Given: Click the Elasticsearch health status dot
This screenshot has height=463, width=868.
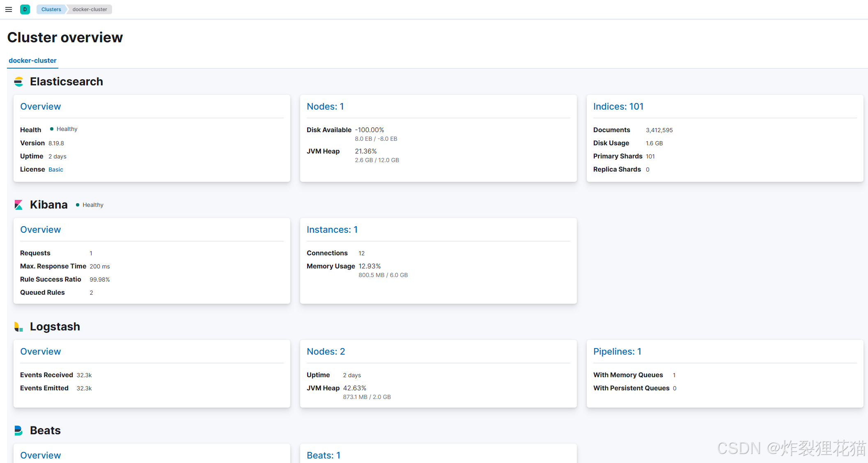Looking at the screenshot, I should pyautogui.click(x=52, y=129).
